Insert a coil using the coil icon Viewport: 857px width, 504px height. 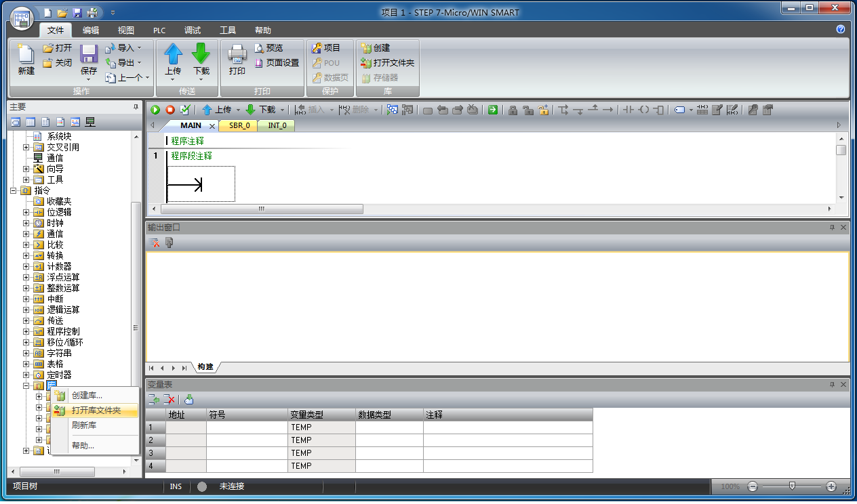click(x=643, y=110)
